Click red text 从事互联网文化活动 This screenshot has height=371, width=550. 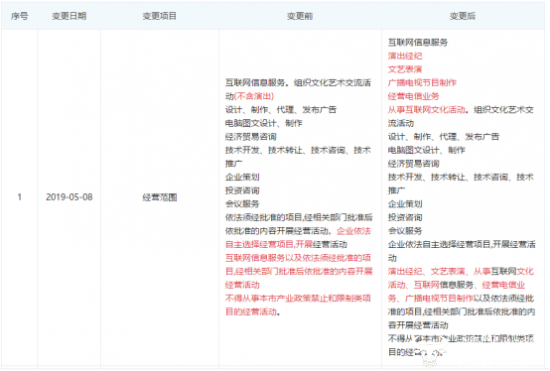click(426, 110)
